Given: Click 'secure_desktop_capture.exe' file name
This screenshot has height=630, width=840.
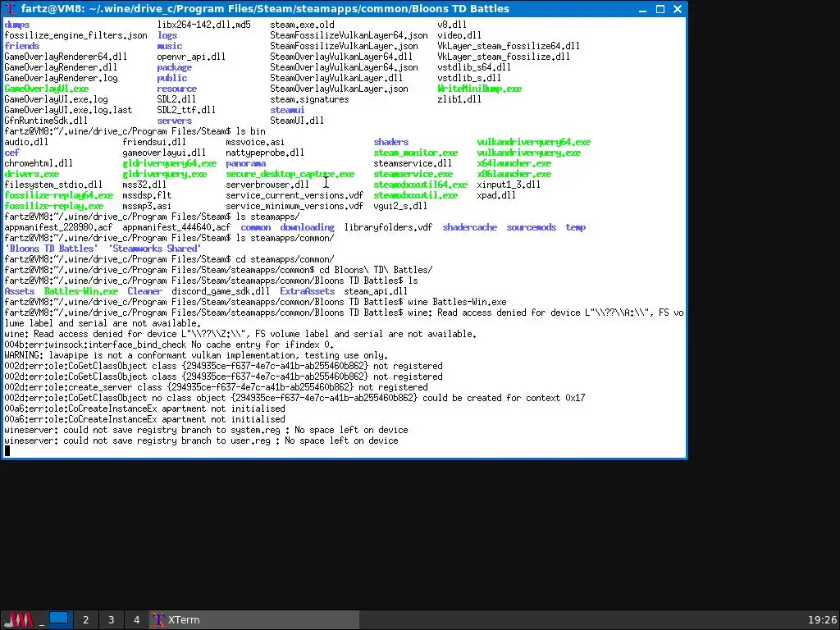Looking at the screenshot, I should [x=290, y=174].
